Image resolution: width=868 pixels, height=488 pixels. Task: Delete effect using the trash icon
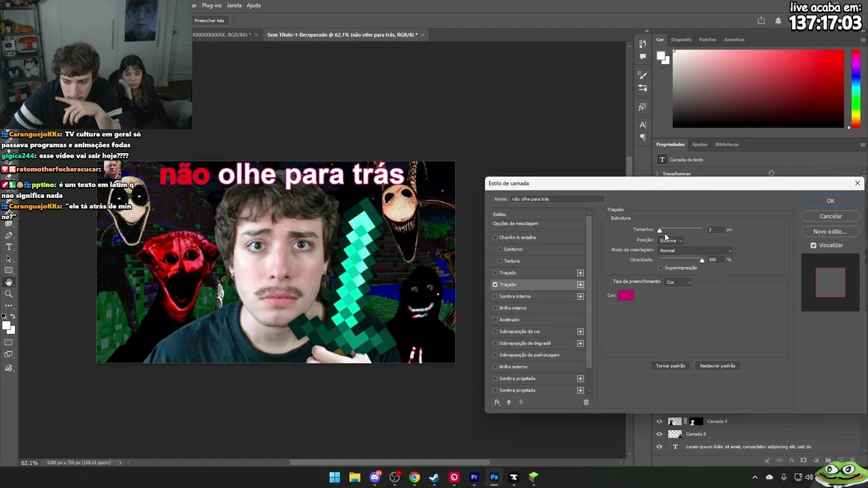click(x=586, y=402)
